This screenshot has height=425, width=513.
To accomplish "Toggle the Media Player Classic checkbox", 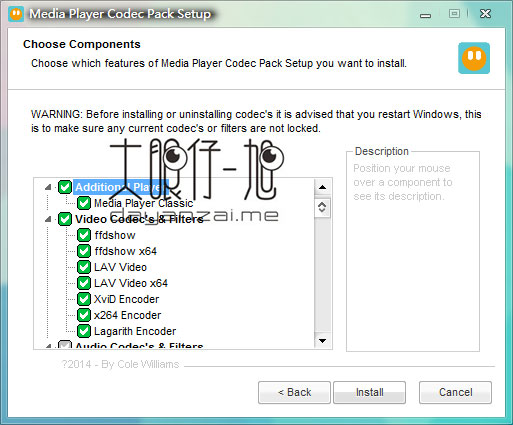I will click(84, 203).
